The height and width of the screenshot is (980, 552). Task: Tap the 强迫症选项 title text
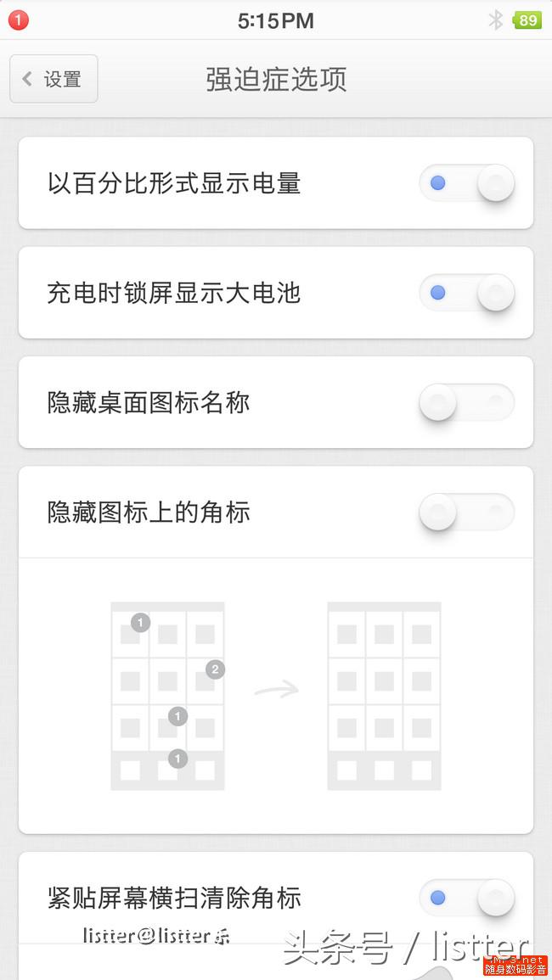pos(274,78)
